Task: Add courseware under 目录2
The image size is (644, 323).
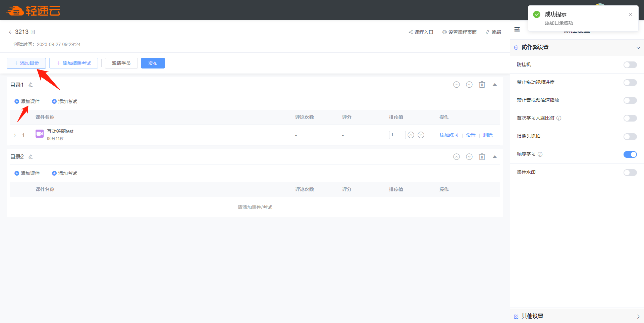Action: point(27,173)
